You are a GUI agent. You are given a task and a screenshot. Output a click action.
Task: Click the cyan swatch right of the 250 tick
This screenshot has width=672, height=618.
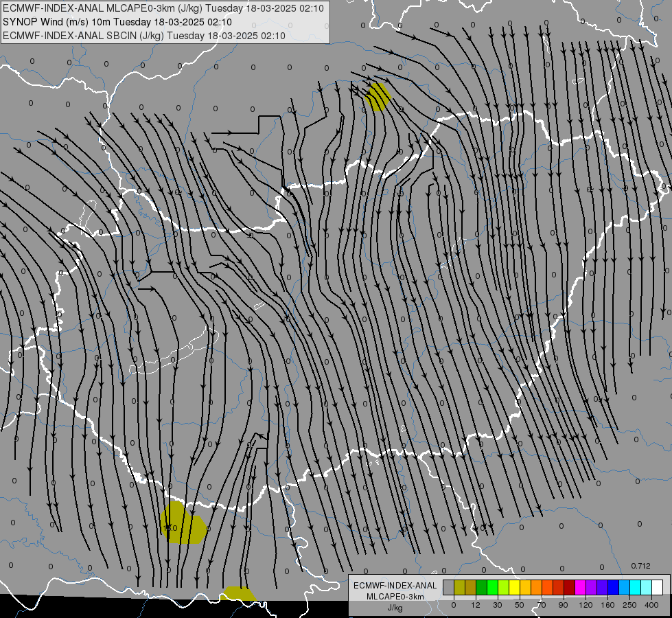(636, 587)
